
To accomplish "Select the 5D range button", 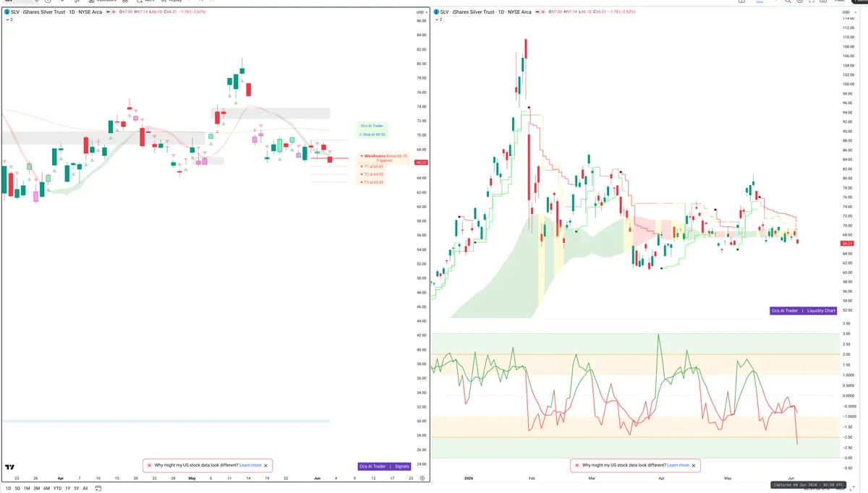I will coord(17,489).
